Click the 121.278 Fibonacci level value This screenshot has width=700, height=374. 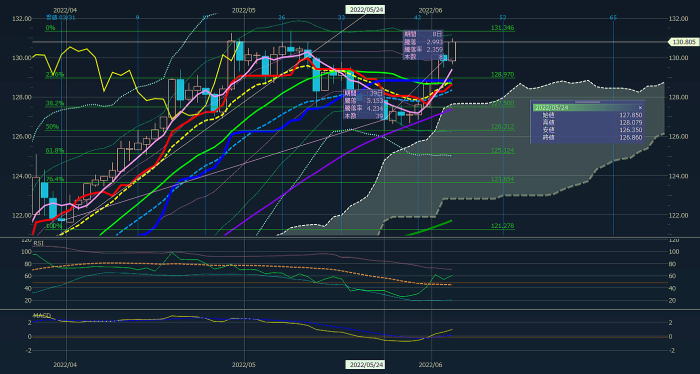pos(503,226)
